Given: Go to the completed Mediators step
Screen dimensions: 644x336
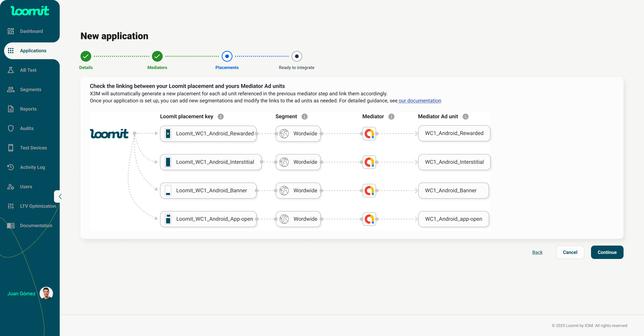Looking at the screenshot, I should (157, 56).
